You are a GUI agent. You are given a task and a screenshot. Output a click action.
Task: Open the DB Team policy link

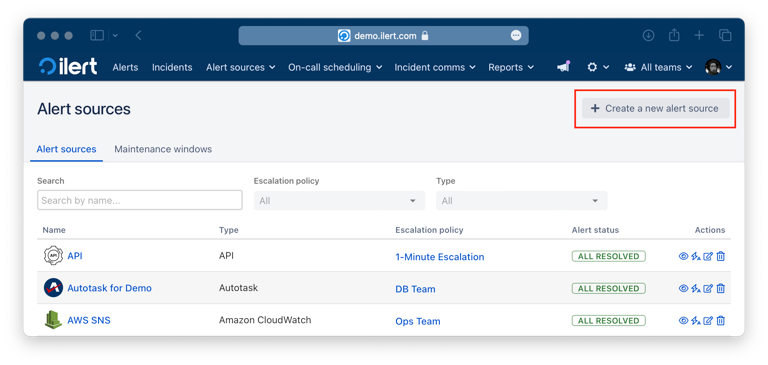coord(415,289)
